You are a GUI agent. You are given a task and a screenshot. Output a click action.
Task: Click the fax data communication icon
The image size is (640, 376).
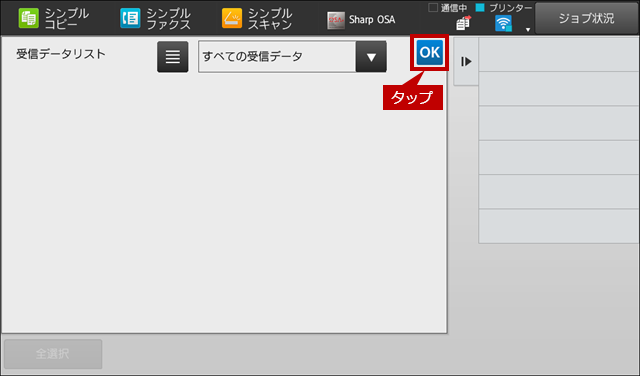(x=463, y=23)
